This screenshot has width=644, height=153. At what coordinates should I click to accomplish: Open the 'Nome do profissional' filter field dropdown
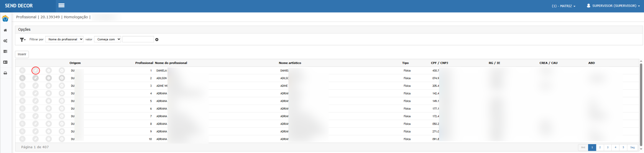(x=64, y=39)
